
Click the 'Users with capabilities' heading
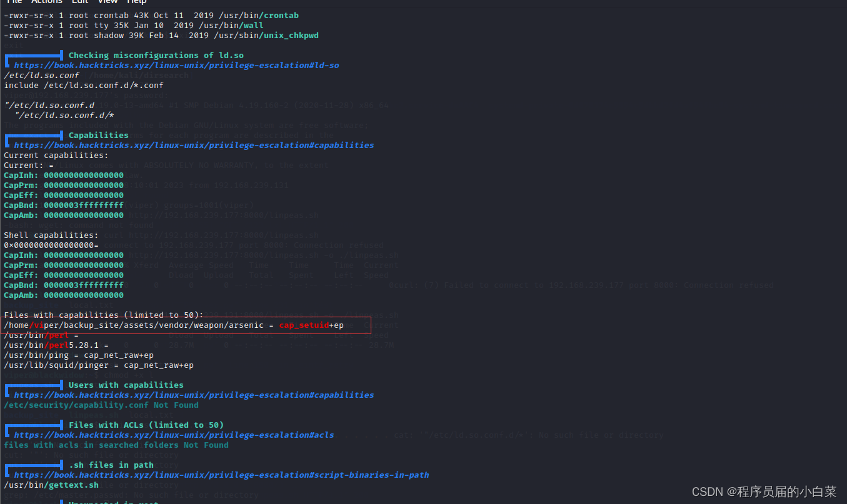[x=126, y=385]
